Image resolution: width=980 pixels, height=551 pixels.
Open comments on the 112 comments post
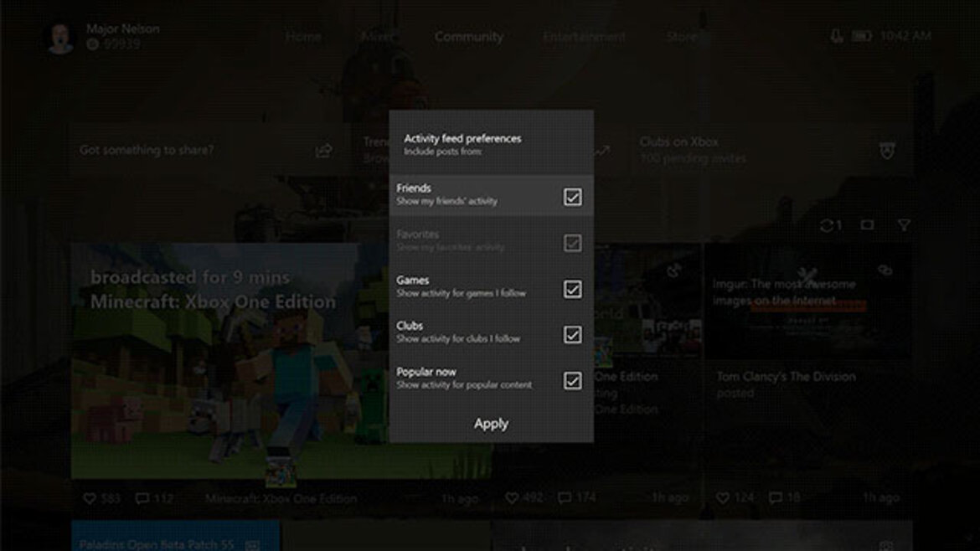tap(142, 498)
